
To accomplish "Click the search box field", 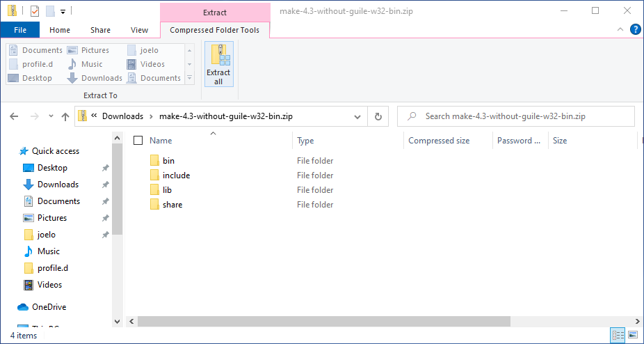I will pyautogui.click(x=516, y=116).
